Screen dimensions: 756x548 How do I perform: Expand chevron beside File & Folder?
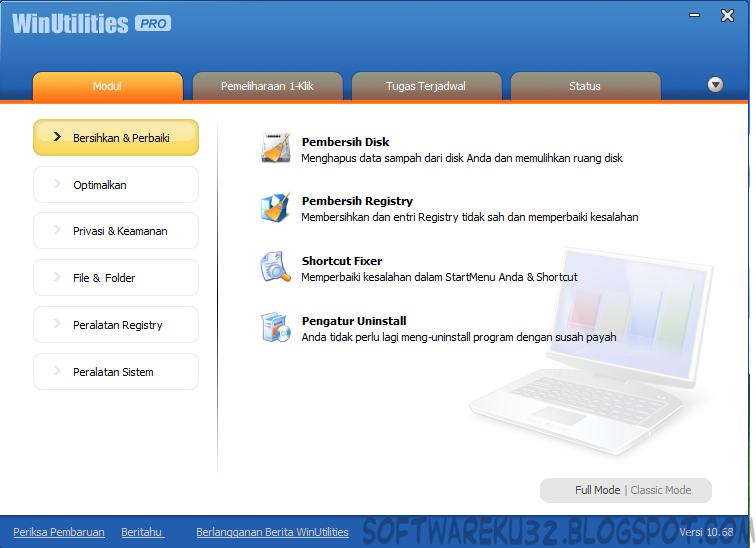[57, 277]
